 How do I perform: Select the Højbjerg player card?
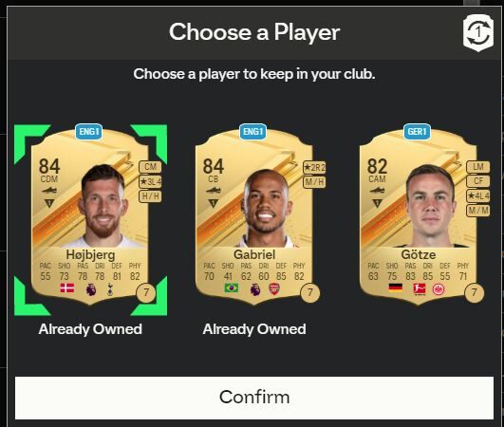[x=90, y=217]
